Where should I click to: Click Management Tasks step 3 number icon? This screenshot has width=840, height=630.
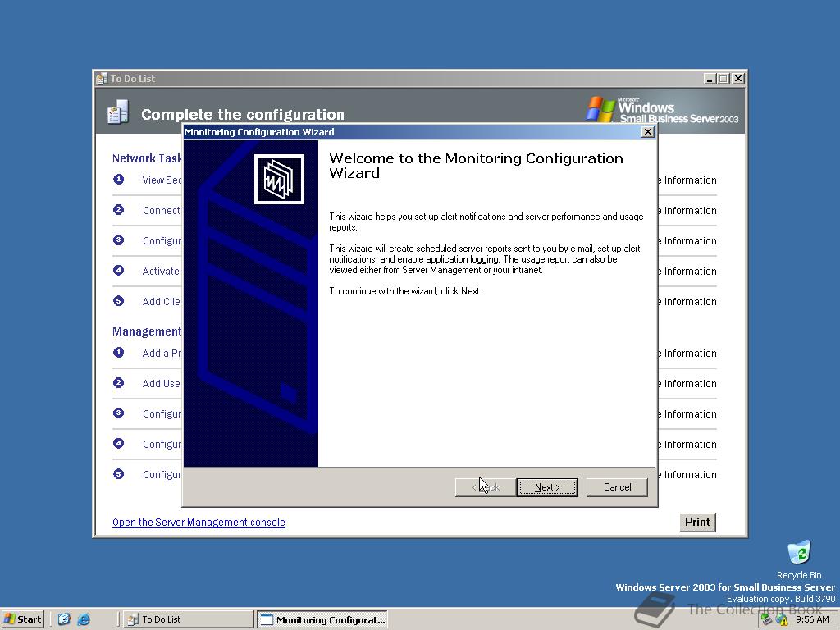(x=118, y=413)
